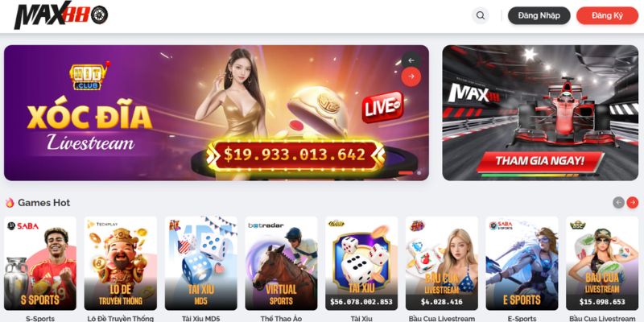Open the Đăng Ký register button
Screen dimensions: 644x322
click(607, 15)
